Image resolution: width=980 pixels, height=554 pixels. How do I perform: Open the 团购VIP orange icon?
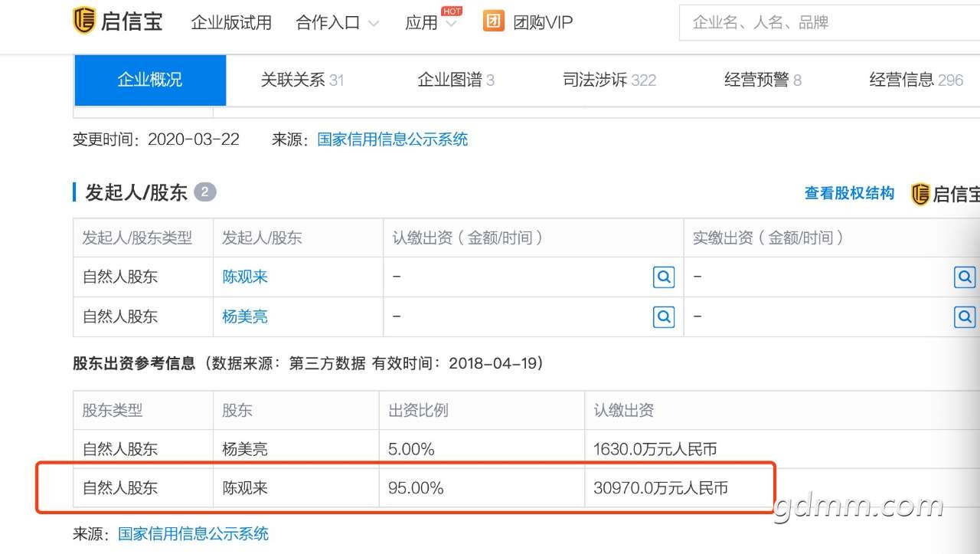click(x=494, y=21)
